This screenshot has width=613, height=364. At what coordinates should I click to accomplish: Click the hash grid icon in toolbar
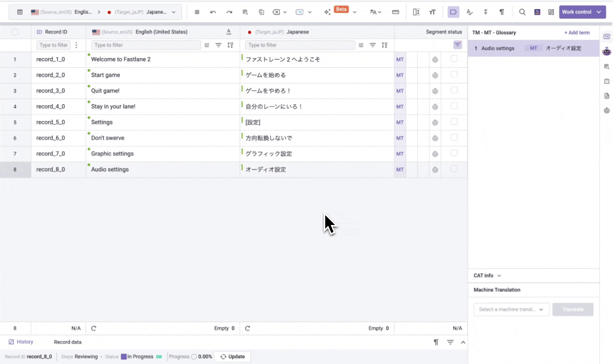[197, 12]
